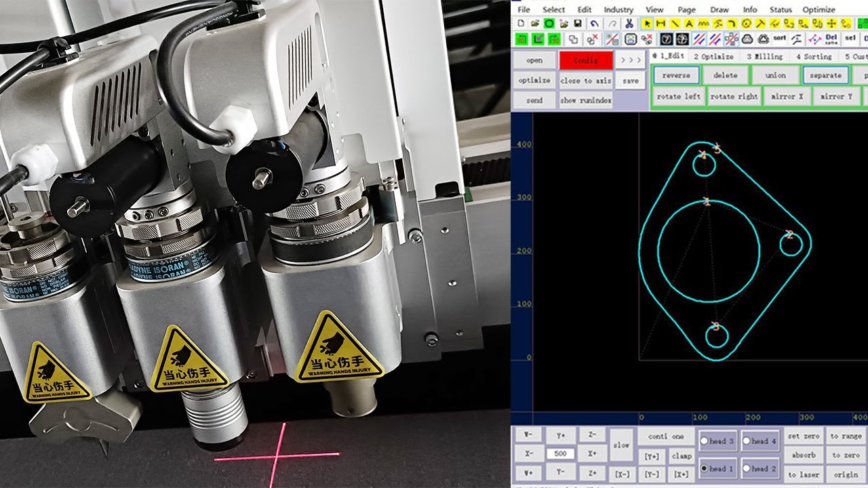
Task: Click the 'set zero' button
Action: 804,436
